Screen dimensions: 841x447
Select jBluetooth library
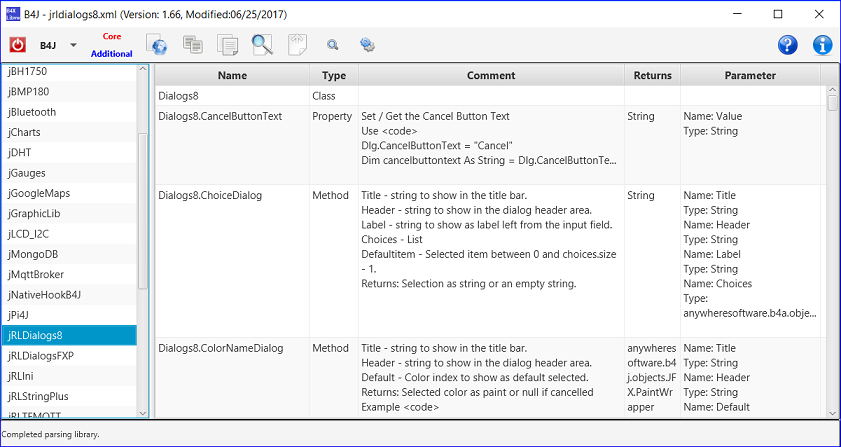pyautogui.click(x=69, y=112)
